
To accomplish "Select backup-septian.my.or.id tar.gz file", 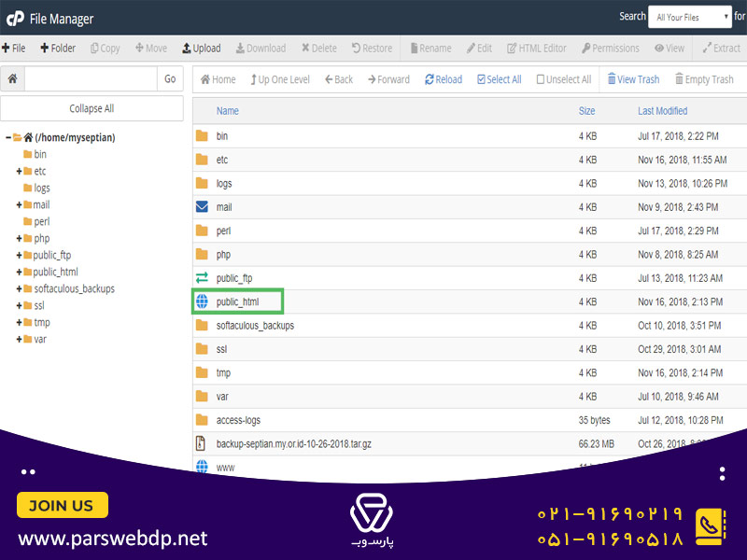I will coord(470,444).
